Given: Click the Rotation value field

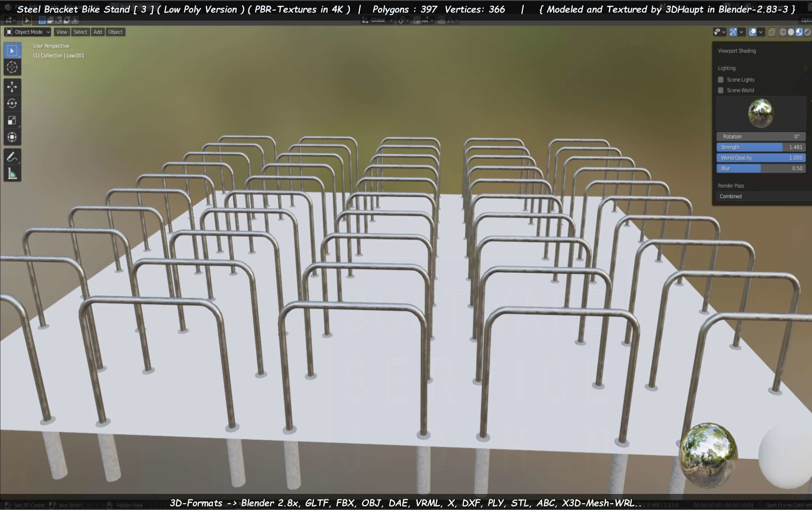Looking at the screenshot, I should point(761,137).
